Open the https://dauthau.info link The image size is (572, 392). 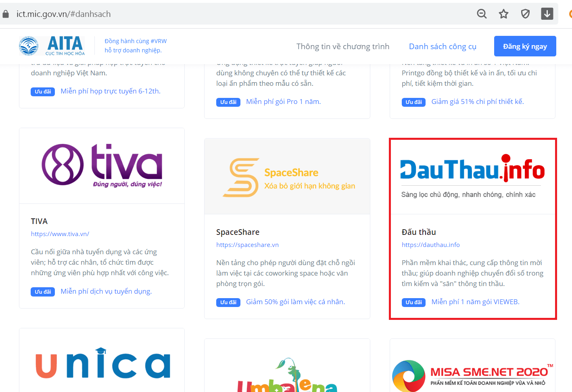pyautogui.click(x=430, y=245)
